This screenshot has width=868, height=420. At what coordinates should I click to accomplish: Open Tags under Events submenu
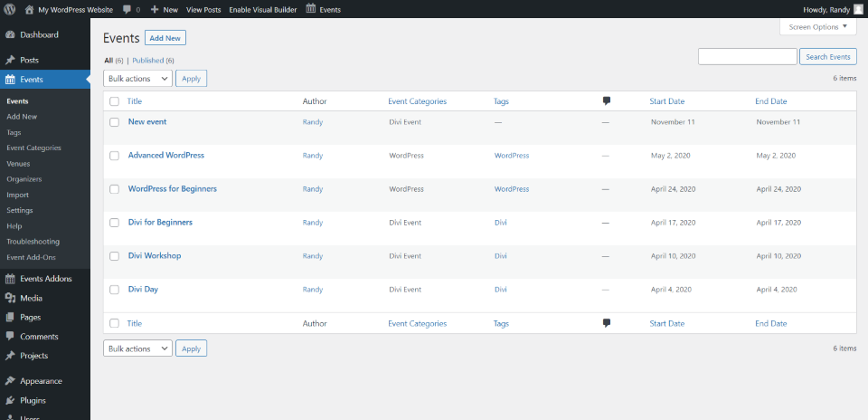click(14, 132)
